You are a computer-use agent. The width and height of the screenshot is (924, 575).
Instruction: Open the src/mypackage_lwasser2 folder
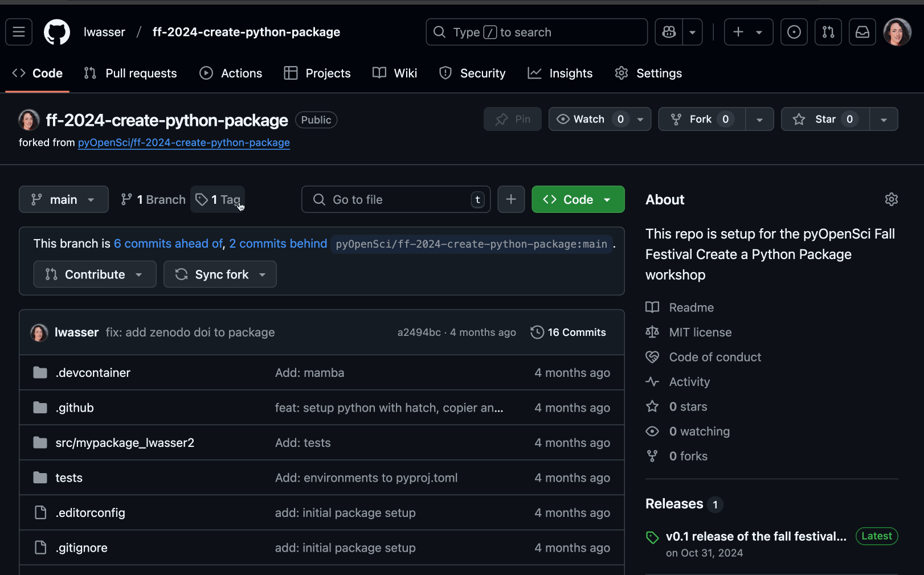pos(125,443)
